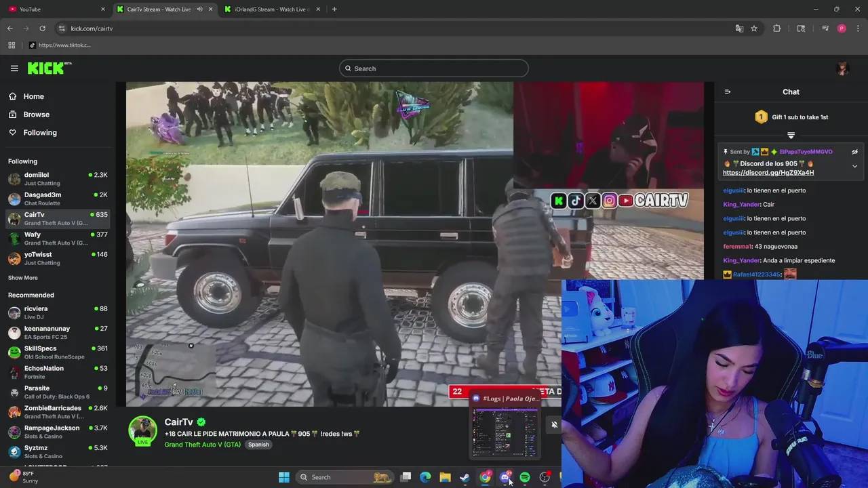Click the CairTv streamer avatar with LIVE badge

click(x=143, y=431)
